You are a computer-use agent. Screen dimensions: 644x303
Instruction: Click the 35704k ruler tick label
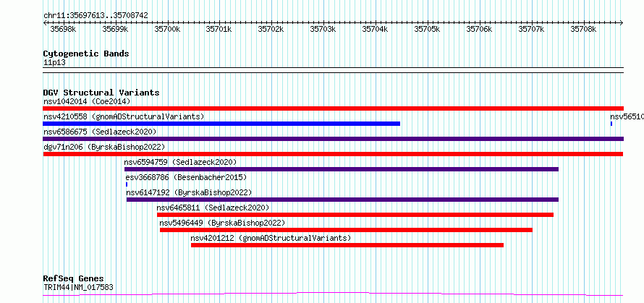376,29
